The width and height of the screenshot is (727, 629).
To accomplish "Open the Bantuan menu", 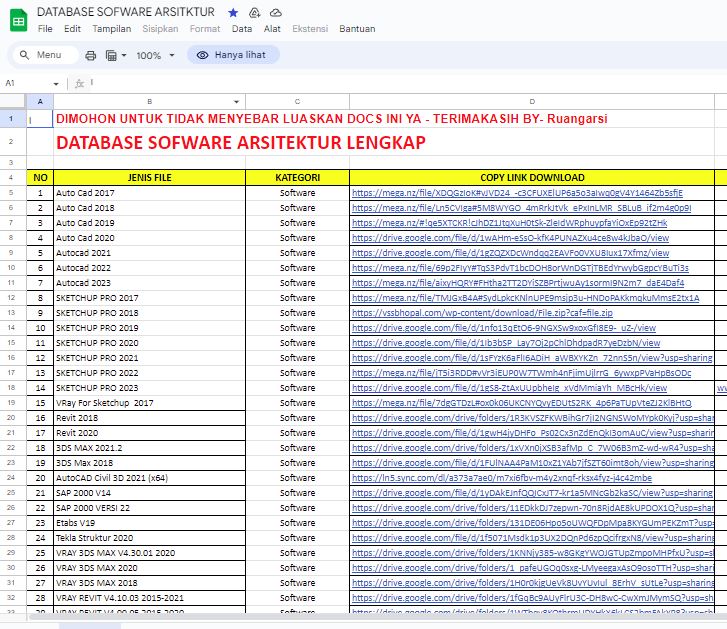I will [x=357, y=29].
